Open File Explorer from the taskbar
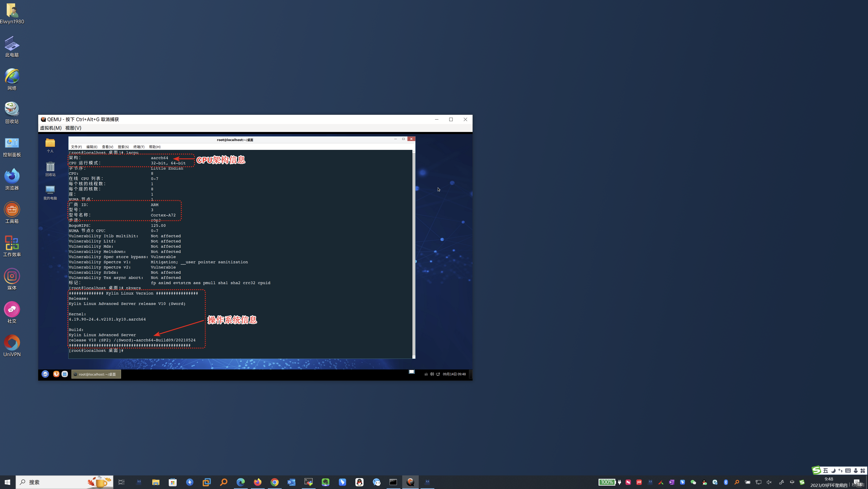The height and width of the screenshot is (489, 868). 156,482
